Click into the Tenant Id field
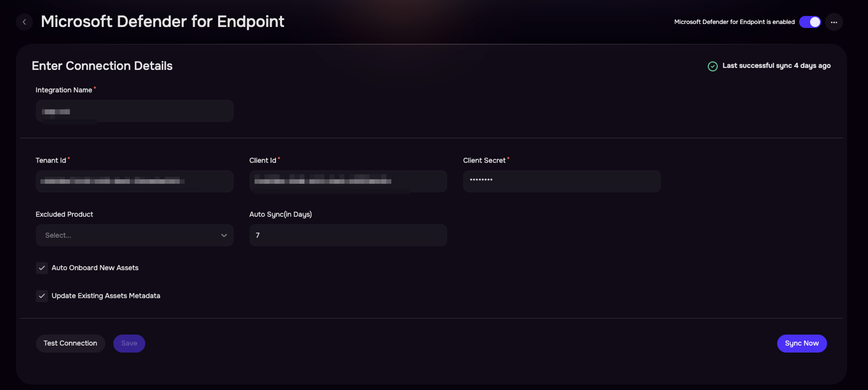This screenshot has width=868, height=390. [x=135, y=181]
